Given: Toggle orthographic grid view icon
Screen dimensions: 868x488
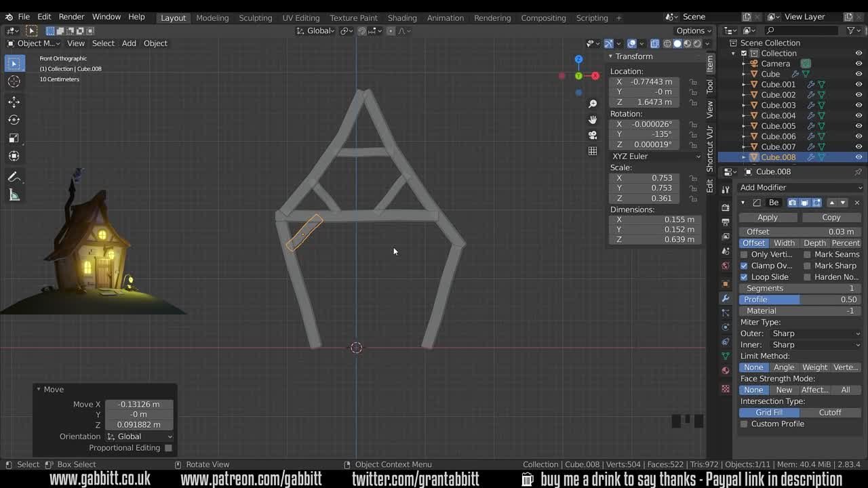Looking at the screenshot, I should 593,150.
